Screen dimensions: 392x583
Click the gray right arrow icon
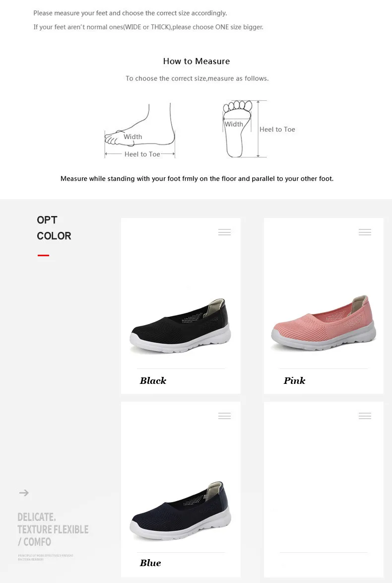coord(24,493)
